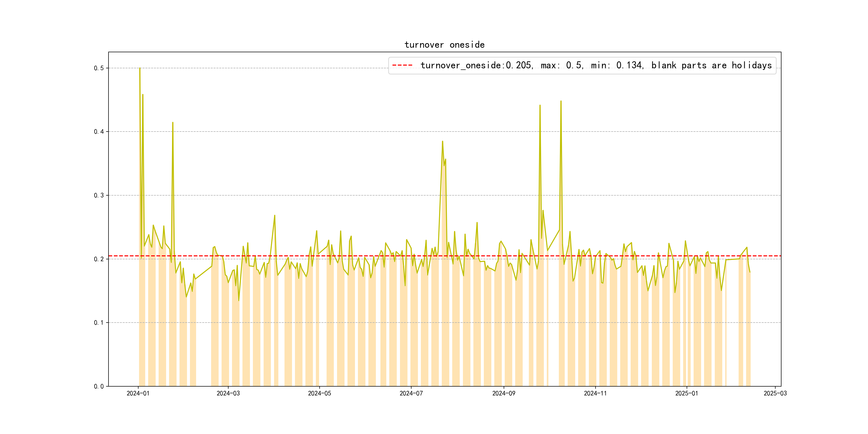868x434 pixels.
Task: Click the 0.4 y-axis tick label
Action: [99, 132]
